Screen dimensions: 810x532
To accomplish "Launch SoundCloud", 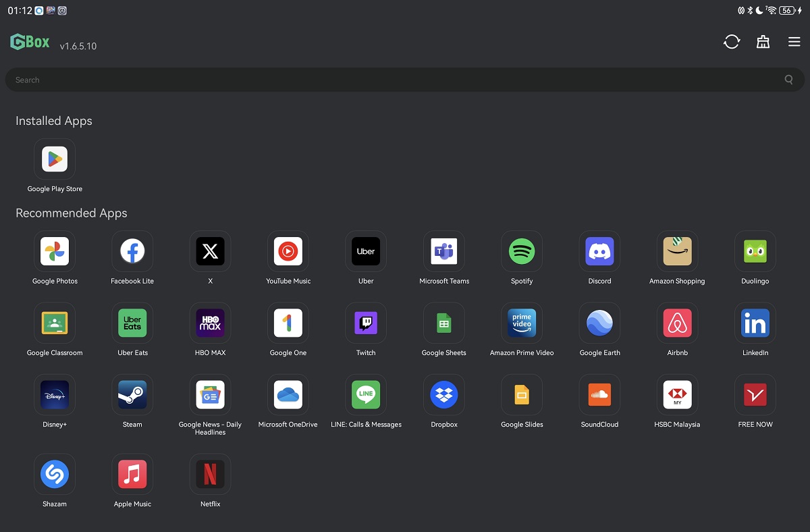I will coord(600,394).
